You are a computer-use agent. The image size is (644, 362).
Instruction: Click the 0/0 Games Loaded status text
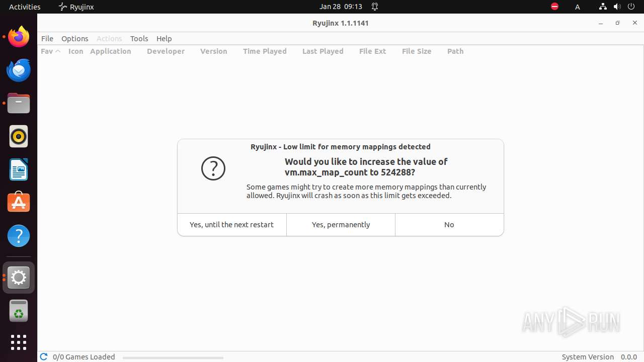84,357
